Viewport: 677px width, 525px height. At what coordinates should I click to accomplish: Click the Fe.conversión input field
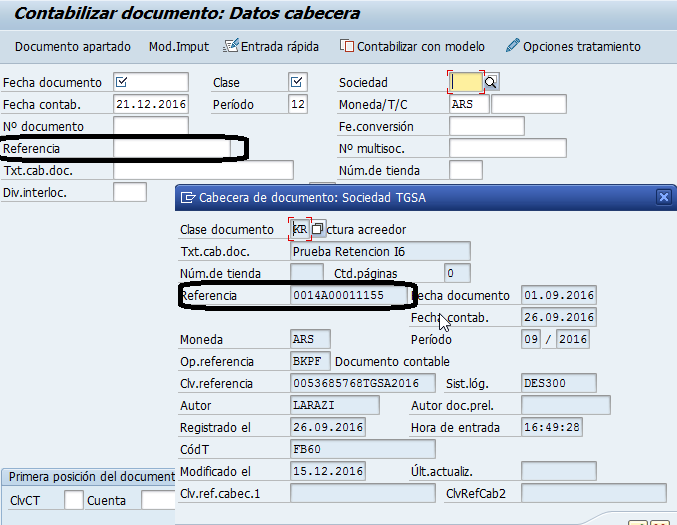pos(486,126)
